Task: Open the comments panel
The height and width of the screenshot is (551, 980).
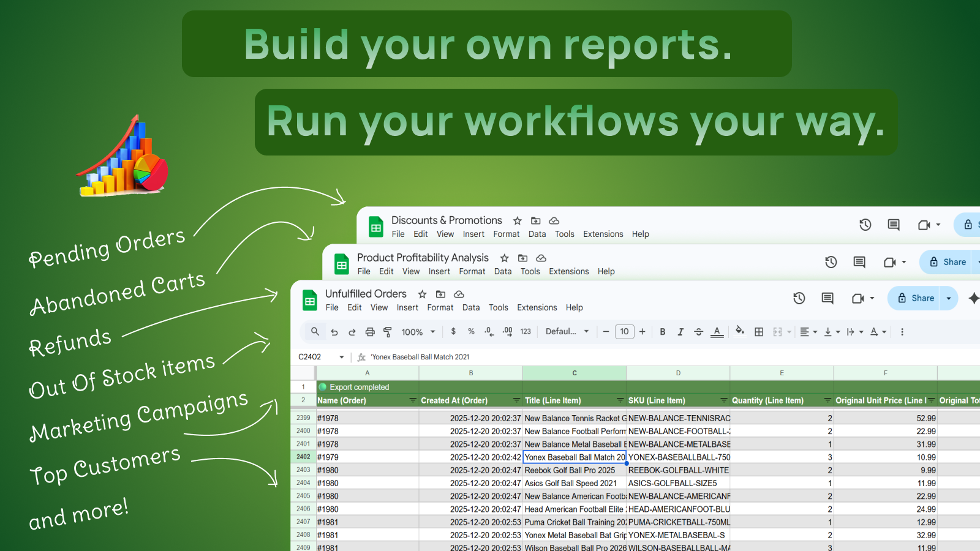Action: 826,298
